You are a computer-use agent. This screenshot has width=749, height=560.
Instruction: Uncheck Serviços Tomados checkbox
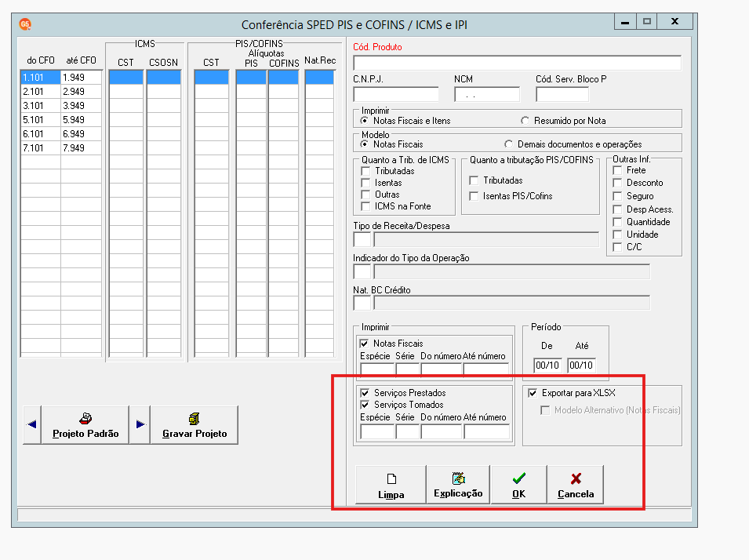click(x=365, y=405)
